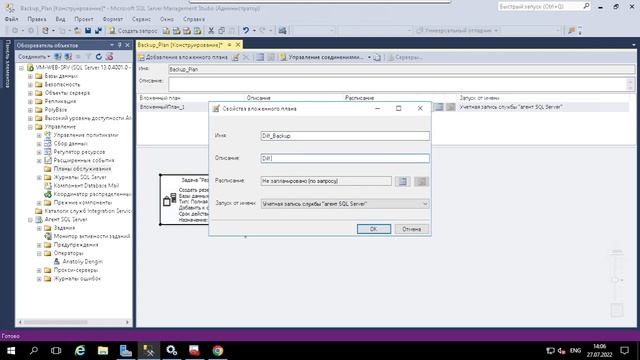640x360 pixels.
Task: Close the Object Explorer panel
Action: [127, 45]
